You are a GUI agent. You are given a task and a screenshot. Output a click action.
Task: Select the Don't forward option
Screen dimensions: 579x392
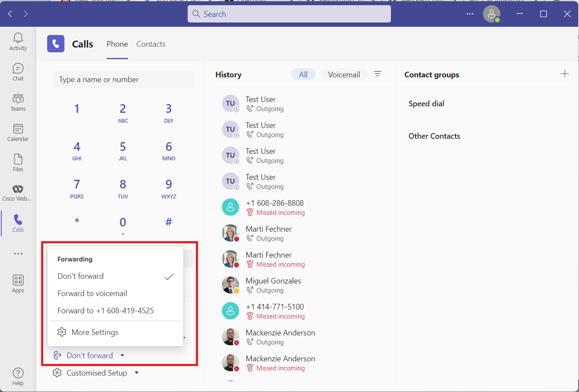[x=81, y=276]
